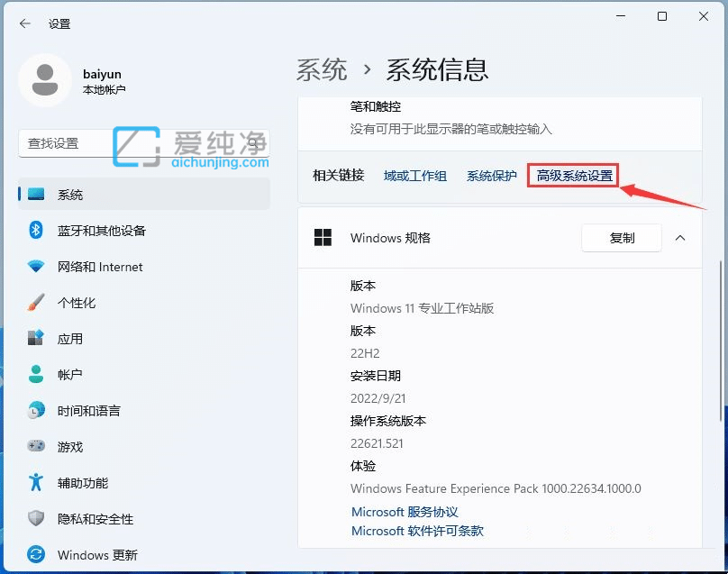Click the Bluetooth icon in sidebar
This screenshot has width=728, height=574.
pyautogui.click(x=36, y=230)
